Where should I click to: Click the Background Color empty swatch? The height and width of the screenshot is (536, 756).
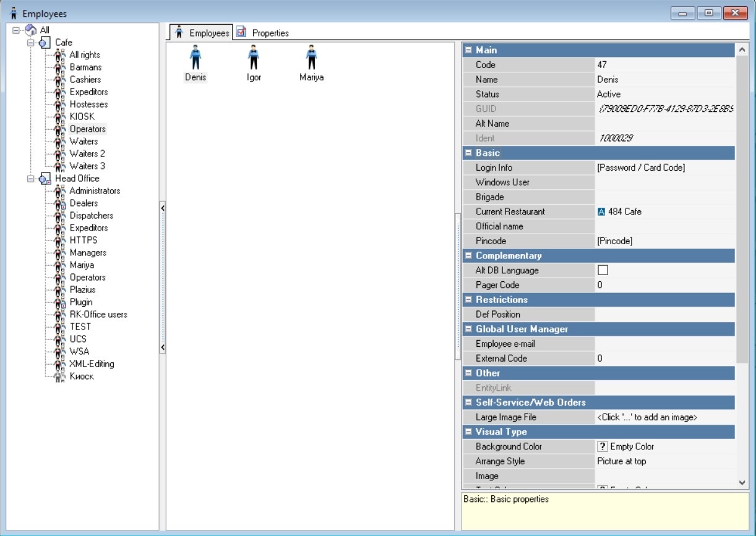click(x=602, y=446)
